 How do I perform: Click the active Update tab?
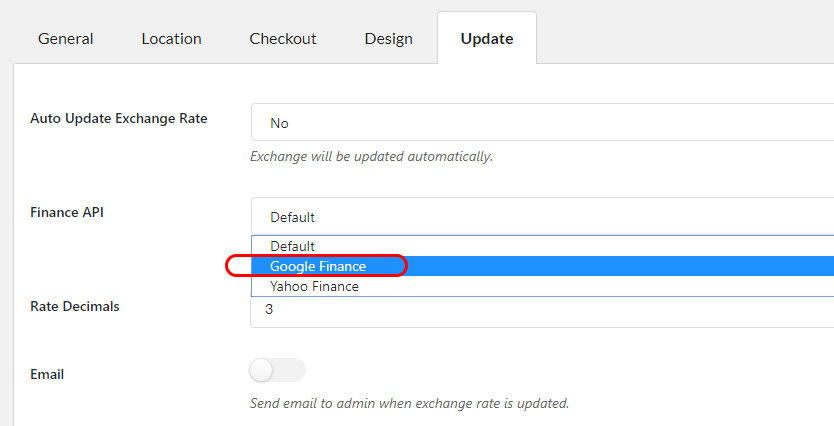click(487, 38)
